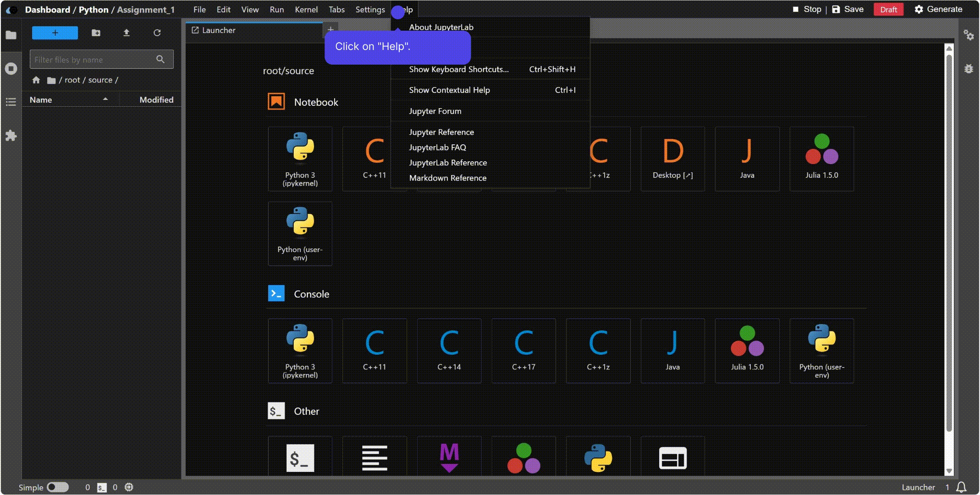
Task: Open the Run menu
Action: click(277, 9)
